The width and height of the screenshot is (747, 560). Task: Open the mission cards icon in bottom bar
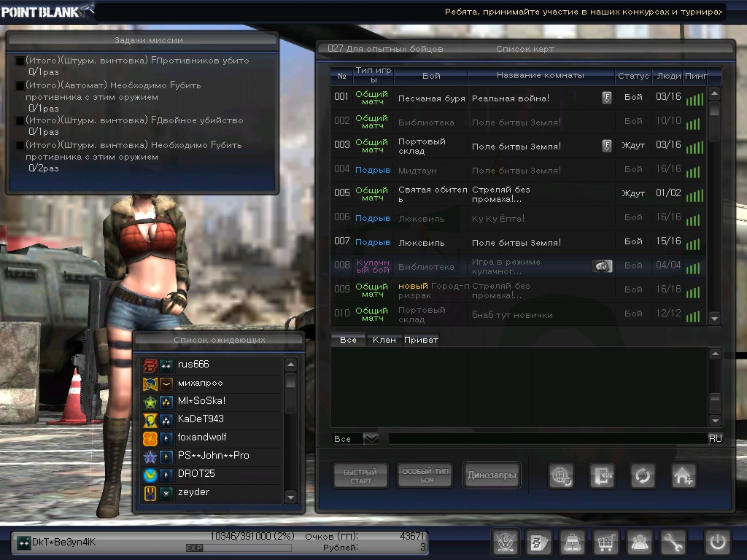coord(539,542)
